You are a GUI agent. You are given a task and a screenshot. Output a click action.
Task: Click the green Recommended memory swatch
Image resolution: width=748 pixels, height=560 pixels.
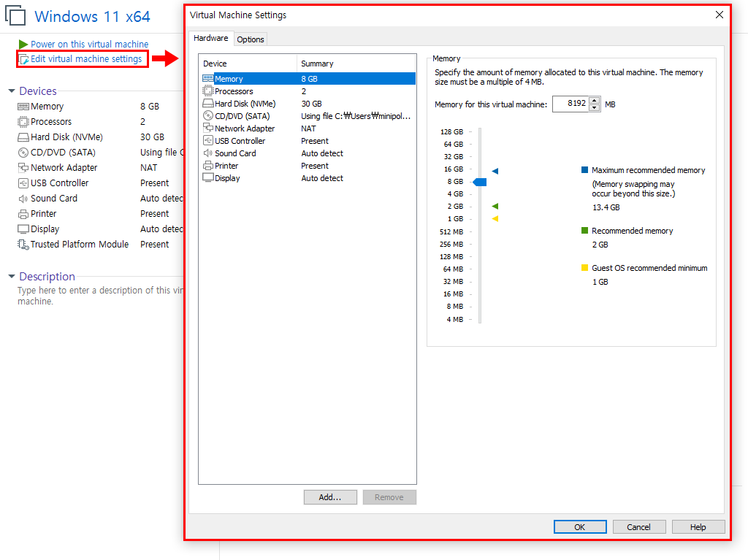[584, 231]
